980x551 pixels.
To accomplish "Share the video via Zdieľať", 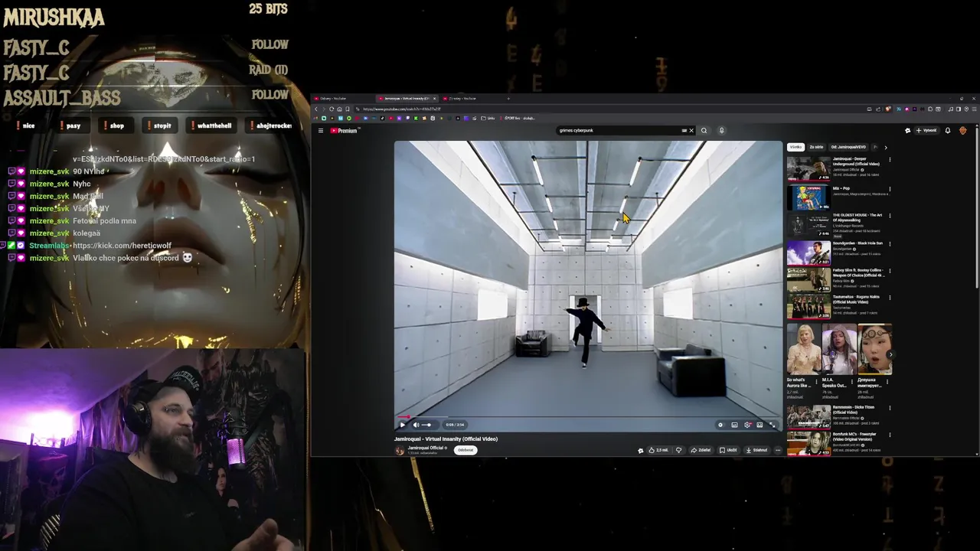I will point(701,450).
